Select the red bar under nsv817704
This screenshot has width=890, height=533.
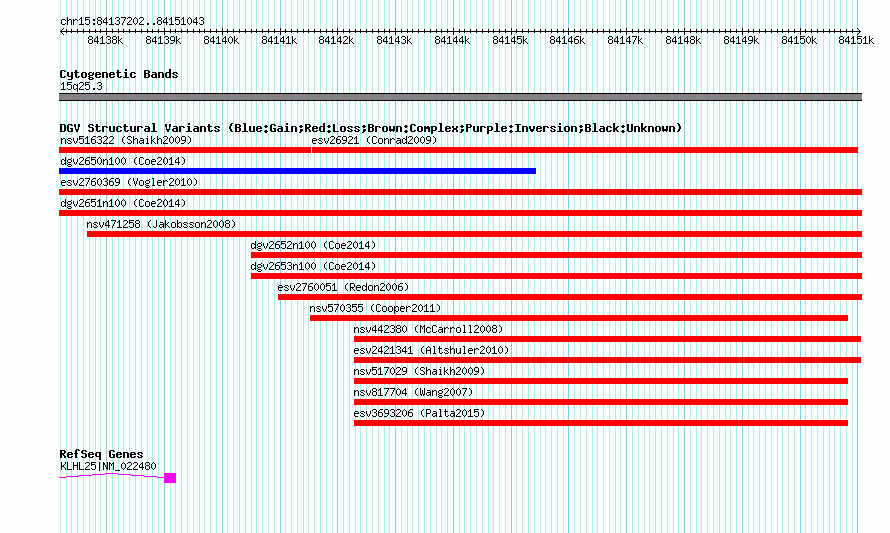coord(601,402)
